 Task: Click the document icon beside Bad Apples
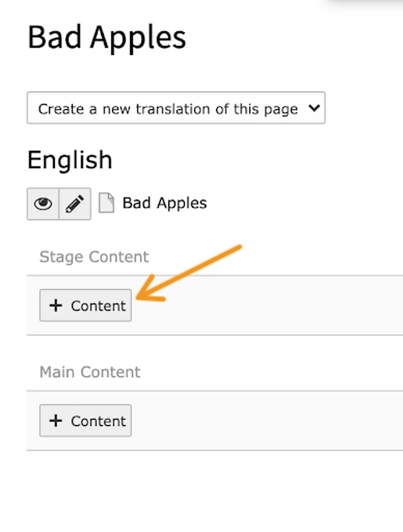tap(106, 203)
